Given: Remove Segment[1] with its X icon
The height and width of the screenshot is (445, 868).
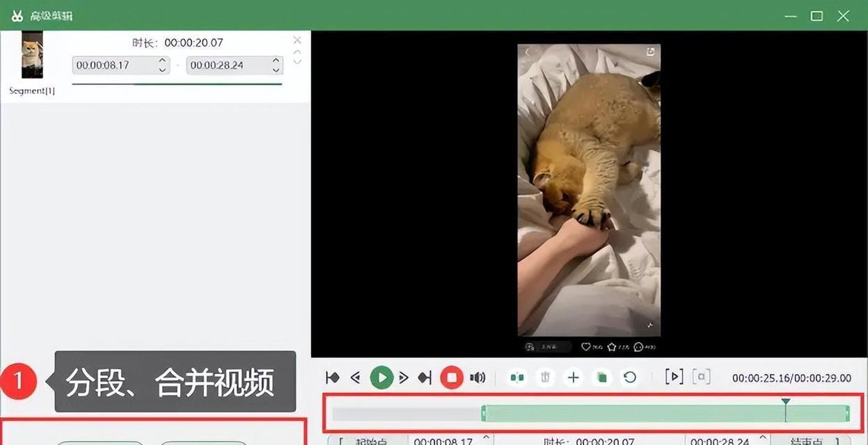Looking at the screenshot, I should (297, 40).
